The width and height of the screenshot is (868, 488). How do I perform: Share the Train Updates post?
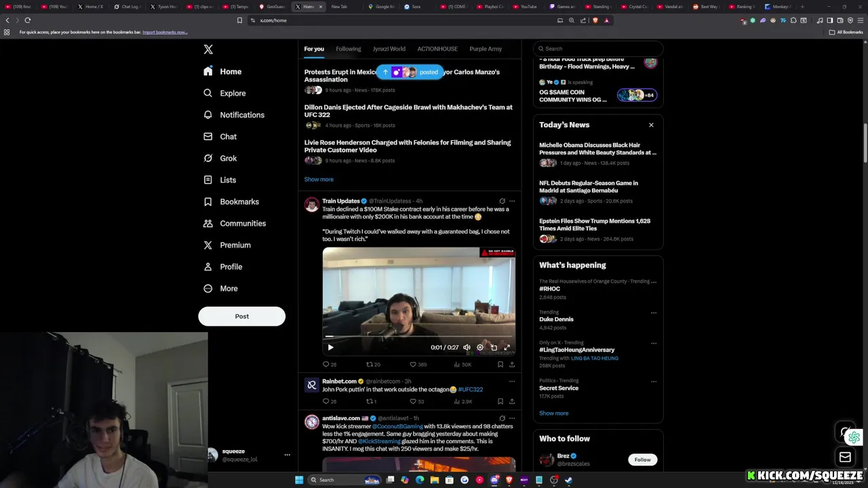click(512, 365)
